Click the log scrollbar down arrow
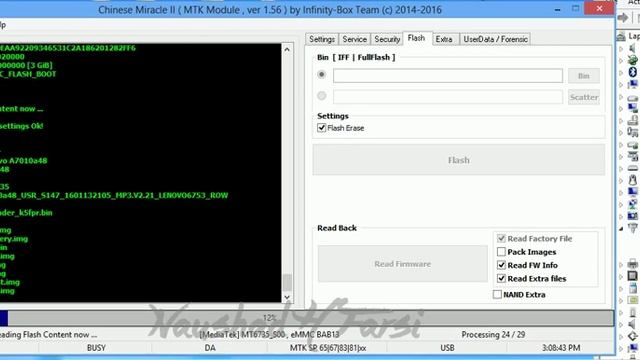 287,297
